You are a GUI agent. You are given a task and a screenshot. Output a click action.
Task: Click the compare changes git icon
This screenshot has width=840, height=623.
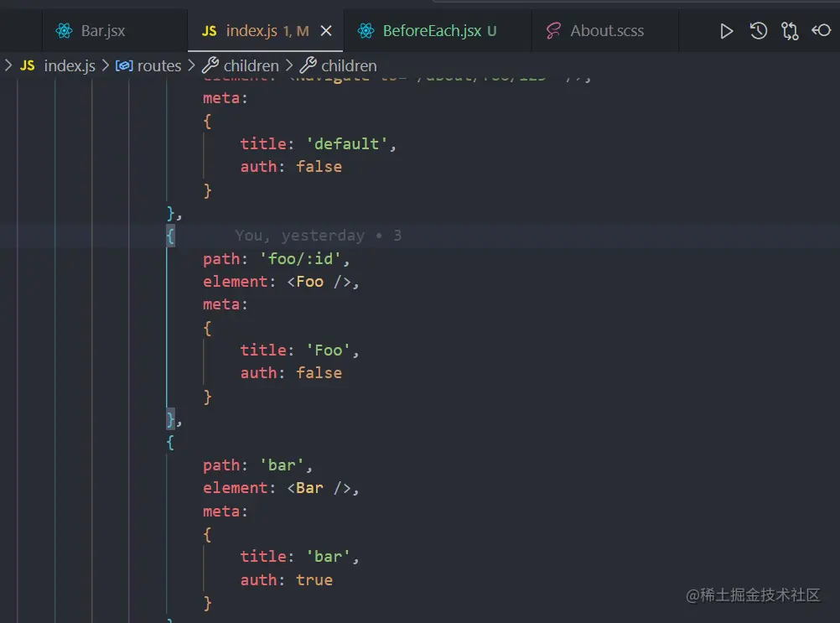pyautogui.click(x=790, y=31)
